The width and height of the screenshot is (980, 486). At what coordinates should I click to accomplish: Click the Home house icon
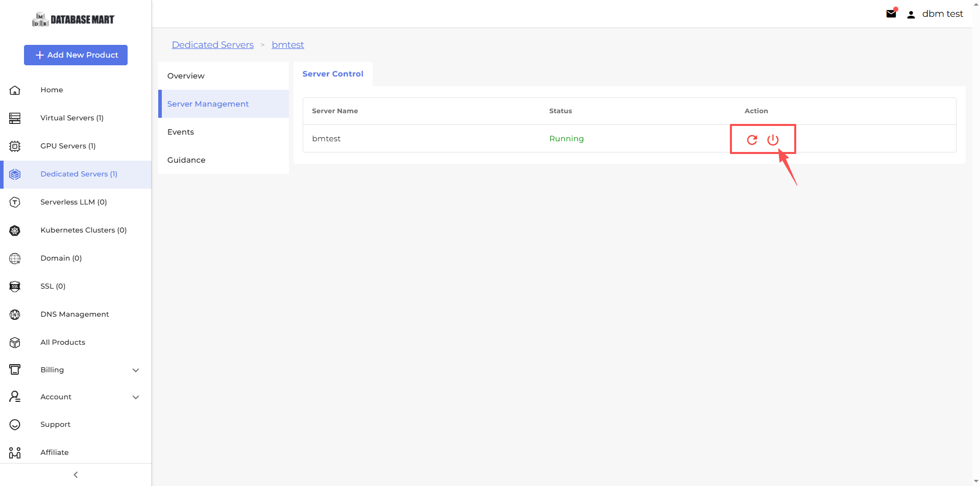coord(15,90)
